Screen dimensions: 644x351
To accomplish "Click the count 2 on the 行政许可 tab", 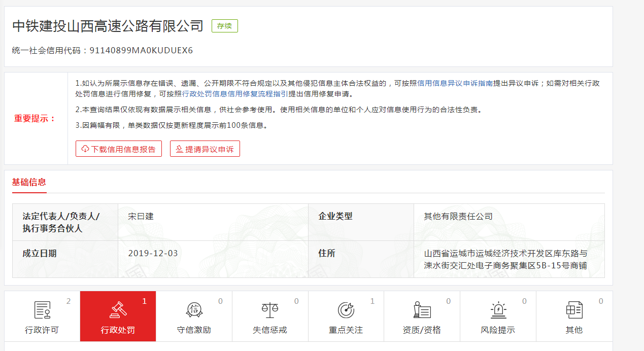I will [x=69, y=301].
